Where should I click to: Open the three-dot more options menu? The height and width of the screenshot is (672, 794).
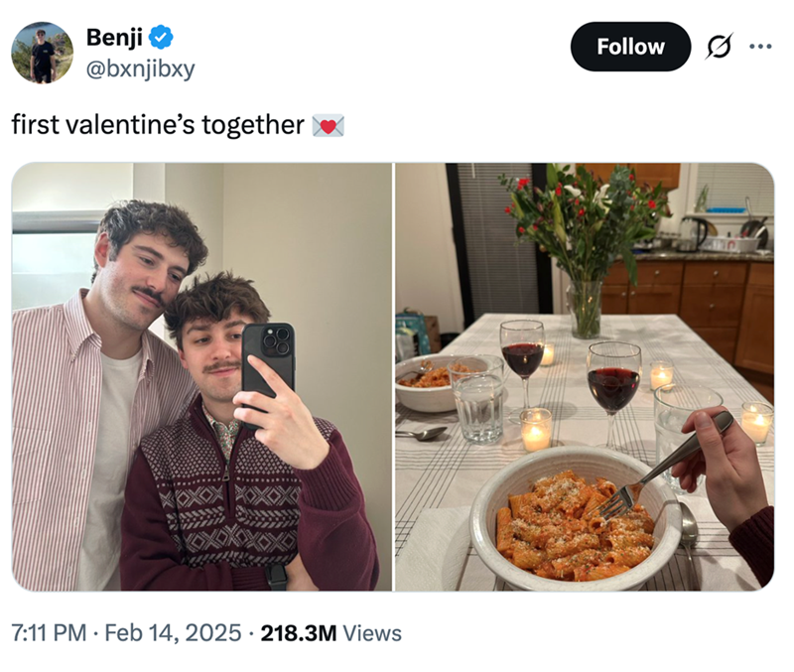coord(760,47)
